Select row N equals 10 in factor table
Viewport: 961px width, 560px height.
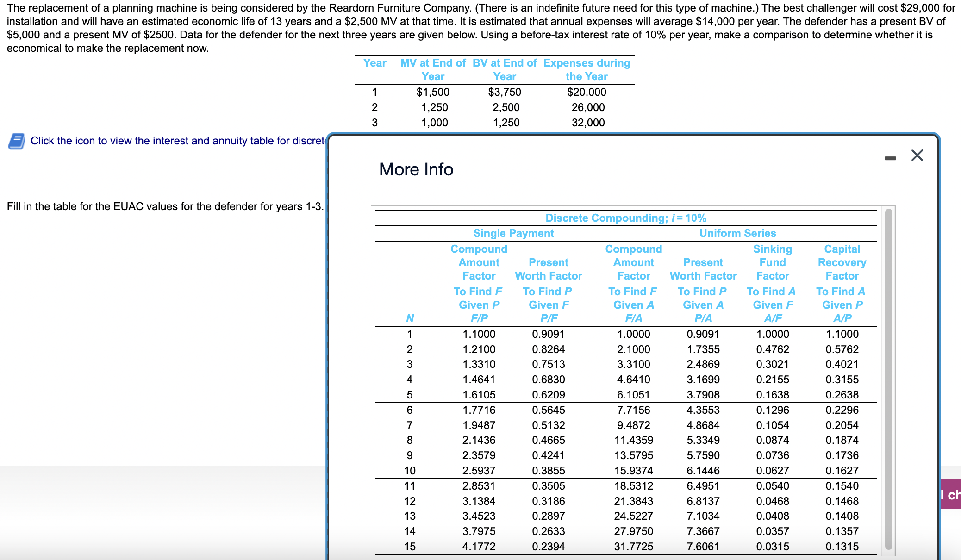click(x=410, y=470)
